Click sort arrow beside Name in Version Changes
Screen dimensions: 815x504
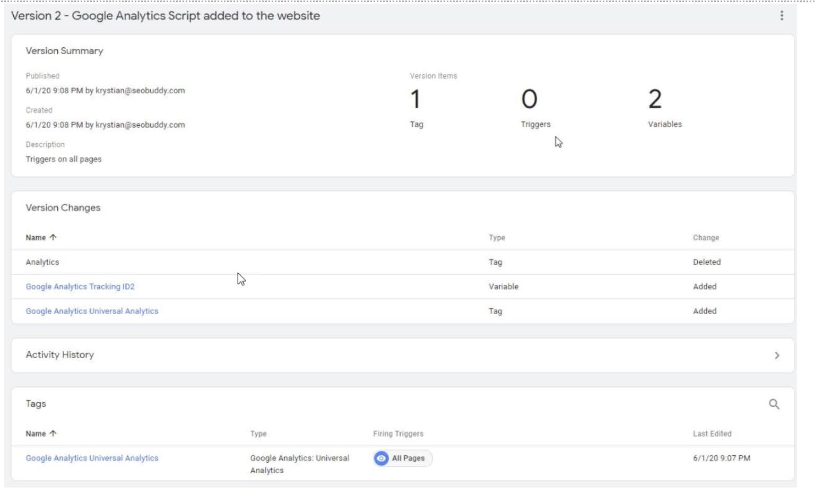53,238
